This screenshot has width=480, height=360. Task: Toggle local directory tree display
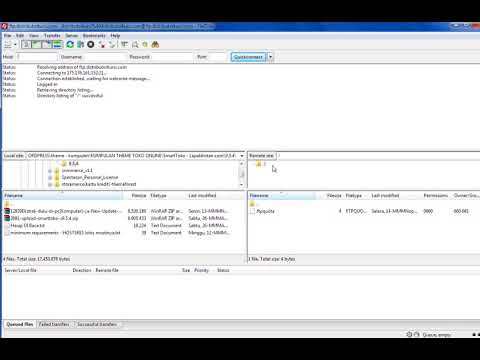coord(36,44)
